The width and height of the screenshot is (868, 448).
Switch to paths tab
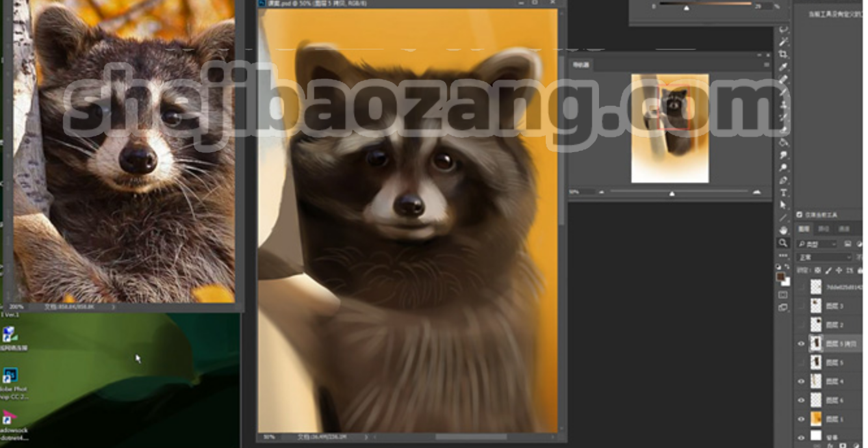(x=824, y=229)
